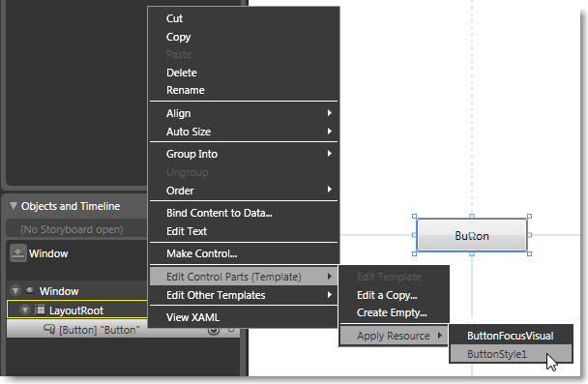
Task: Collapse the LayoutRoot tree node
Action: tap(25, 310)
